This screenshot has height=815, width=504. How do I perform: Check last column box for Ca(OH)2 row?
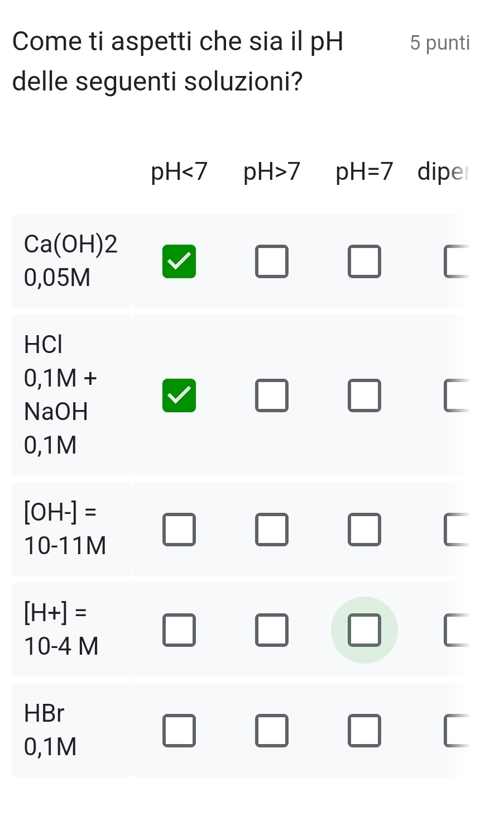point(457,261)
